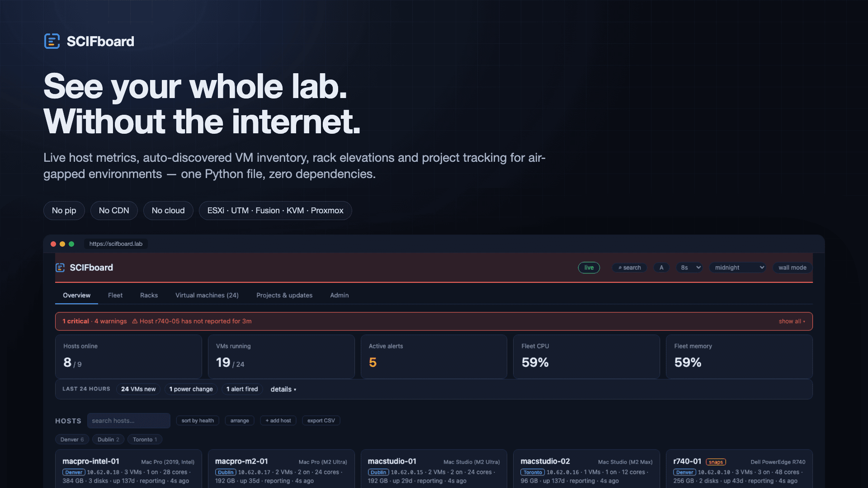
Task: Expand alerts with show all
Action: (792, 321)
